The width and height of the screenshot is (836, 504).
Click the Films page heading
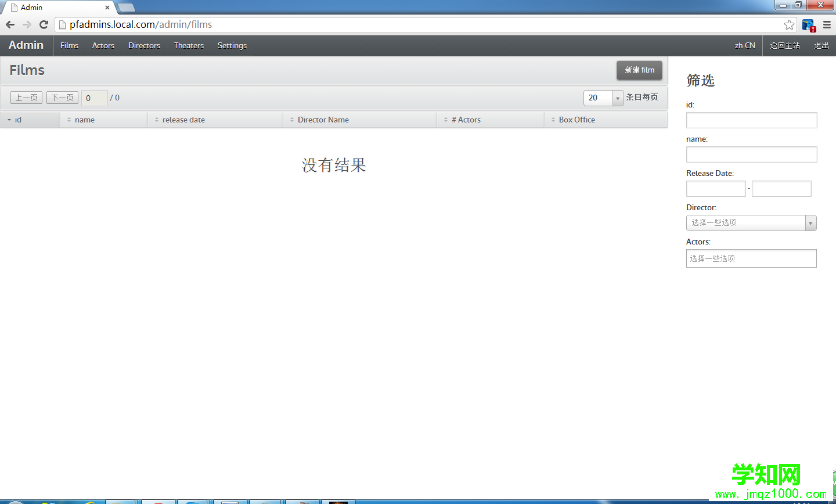tap(27, 70)
